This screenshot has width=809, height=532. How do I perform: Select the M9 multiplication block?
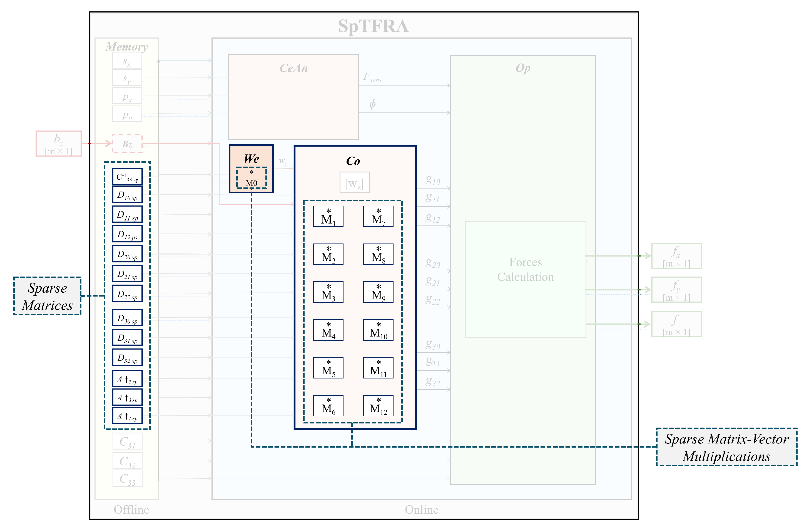tap(378, 292)
